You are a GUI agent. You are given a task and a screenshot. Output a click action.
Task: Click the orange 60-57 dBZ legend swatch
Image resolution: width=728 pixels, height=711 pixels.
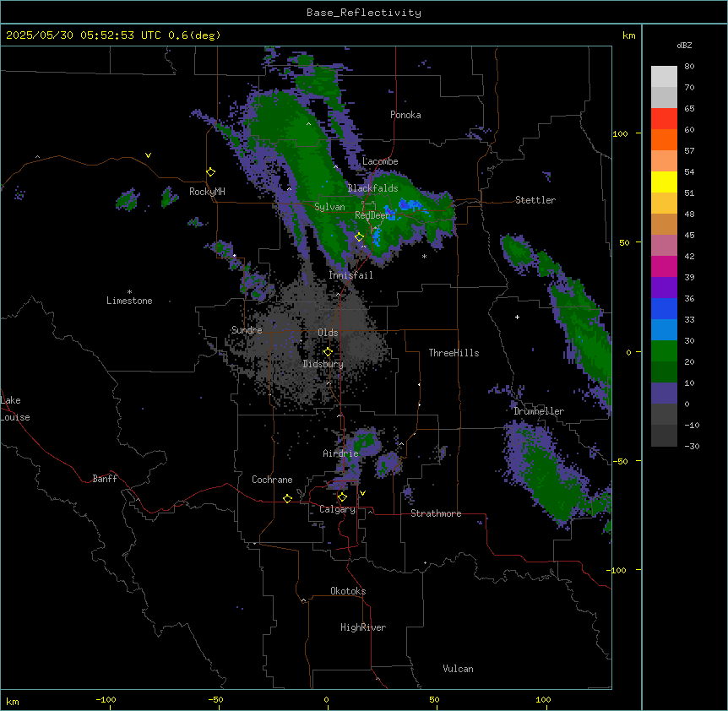tap(664, 139)
